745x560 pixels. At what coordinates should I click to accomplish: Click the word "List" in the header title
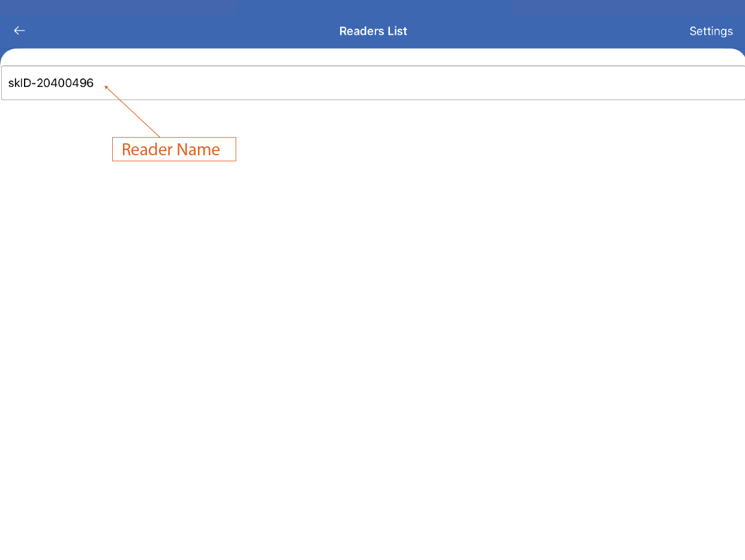pos(397,31)
